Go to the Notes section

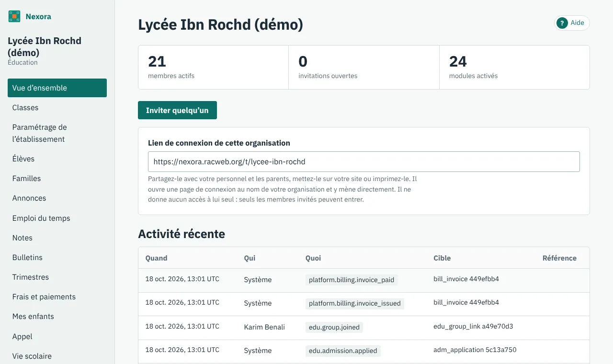tap(57, 238)
